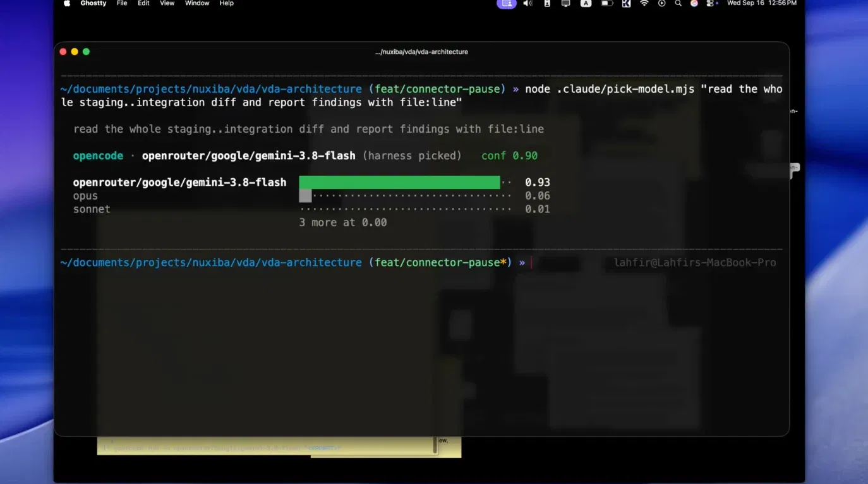Click the lahfir@Lahfirs-MacBook-Pro host text
Screen dimensions: 868x484
(695, 262)
